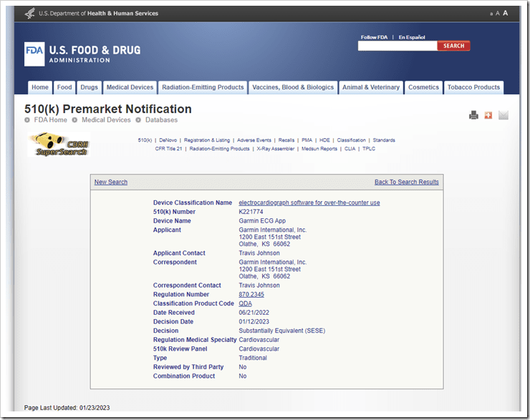
Task: Click New Search link
Action: click(x=111, y=182)
